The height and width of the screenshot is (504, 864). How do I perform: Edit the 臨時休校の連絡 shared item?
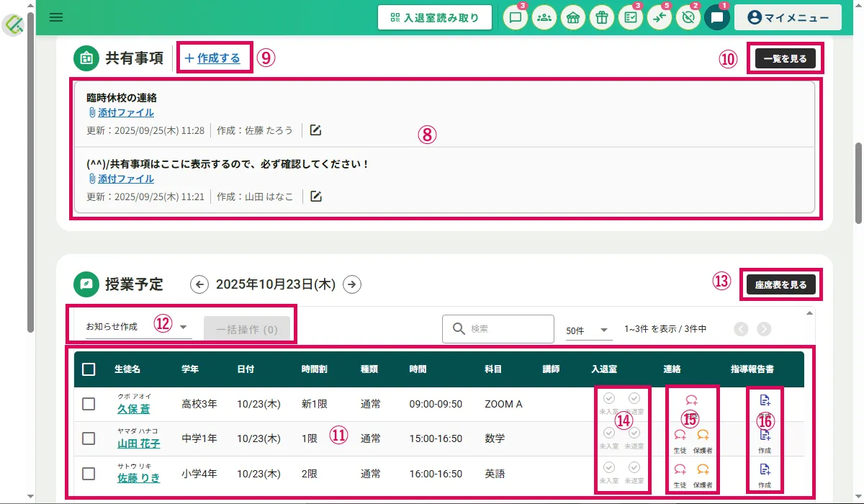[x=315, y=130]
